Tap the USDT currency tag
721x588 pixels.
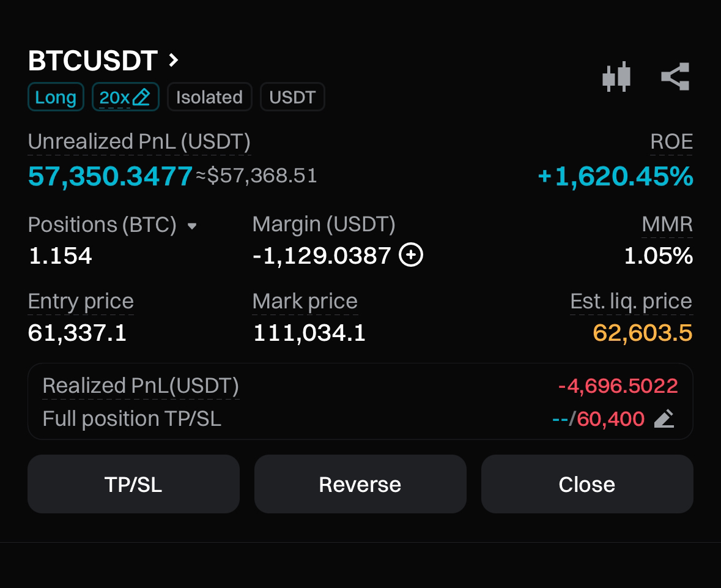[x=292, y=97]
